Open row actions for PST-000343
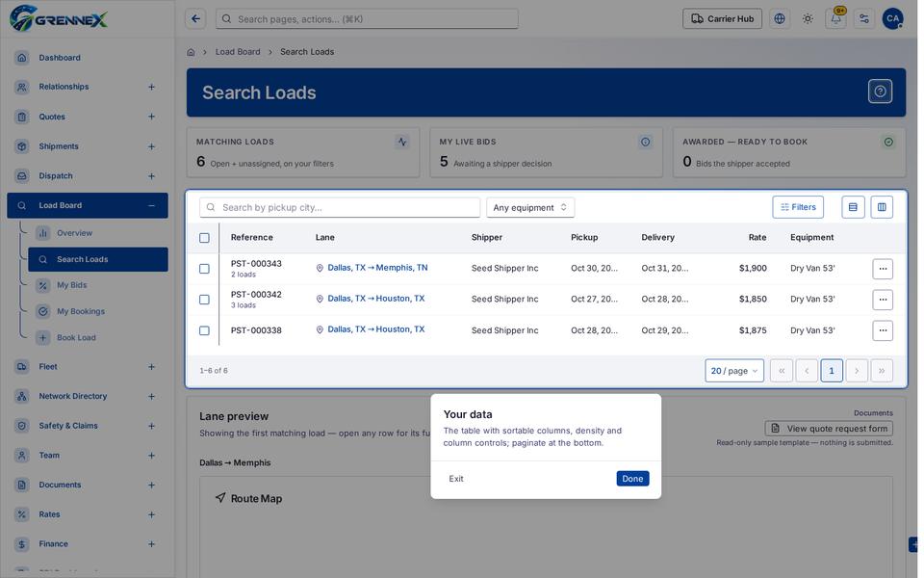 (883, 269)
